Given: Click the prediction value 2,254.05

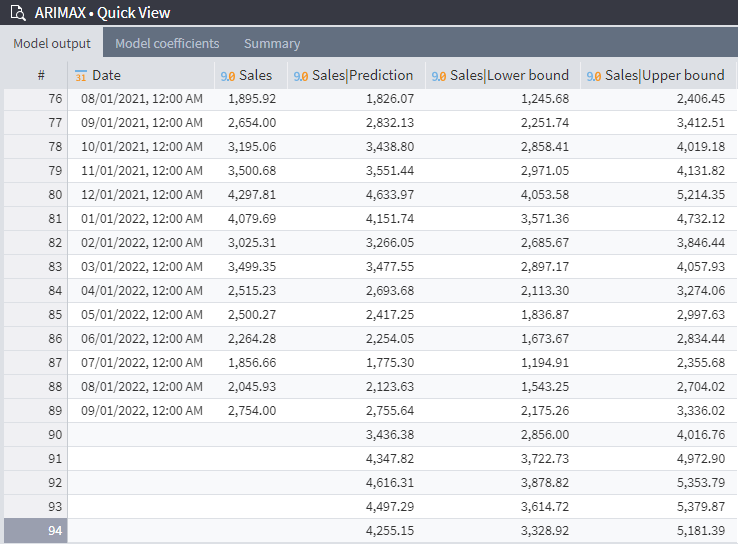Looking at the screenshot, I should [390, 339].
